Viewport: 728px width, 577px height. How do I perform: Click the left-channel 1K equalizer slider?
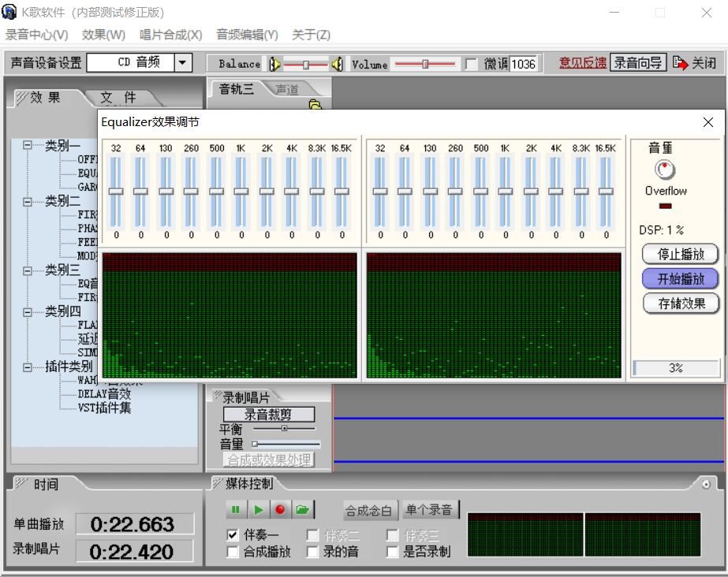(241, 192)
